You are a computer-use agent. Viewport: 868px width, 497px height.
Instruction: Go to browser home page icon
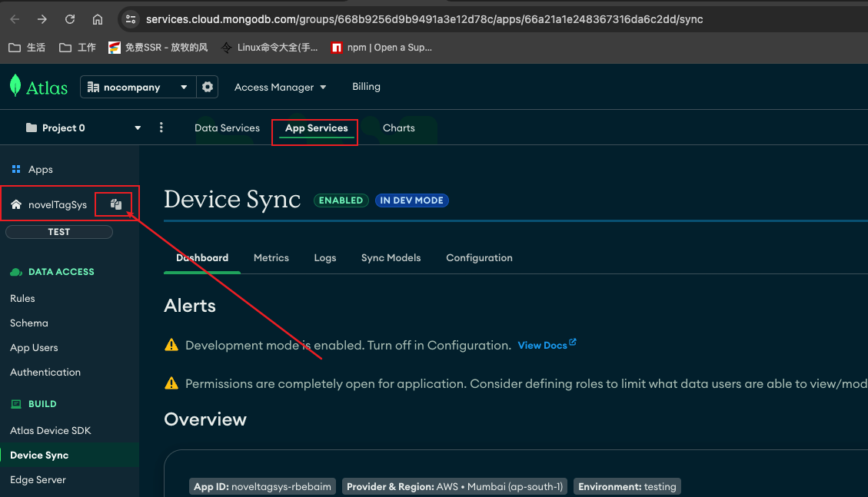tap(97, 19)
